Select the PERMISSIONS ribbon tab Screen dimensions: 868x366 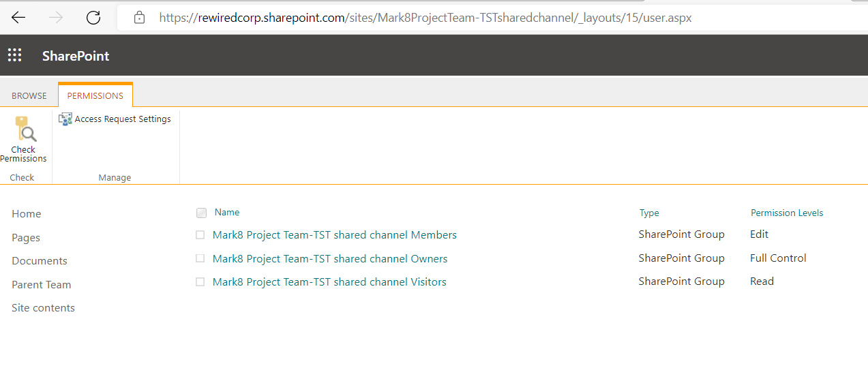click(95, 96)
